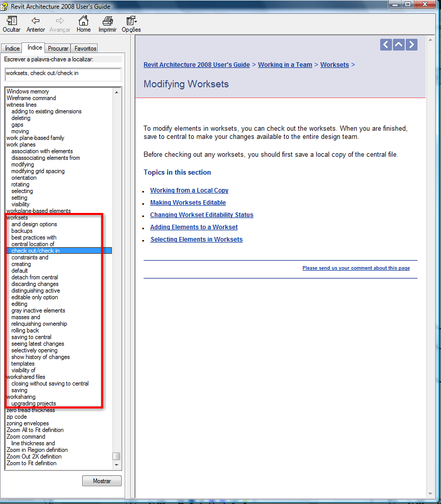Select 'Wireframe command' index entry

click(31, 98)
